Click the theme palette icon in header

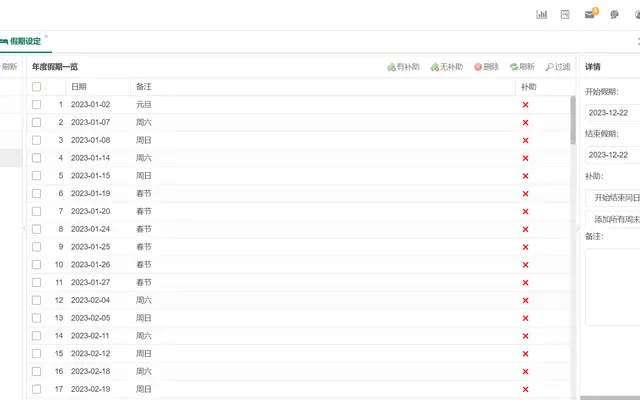[614, 15]
